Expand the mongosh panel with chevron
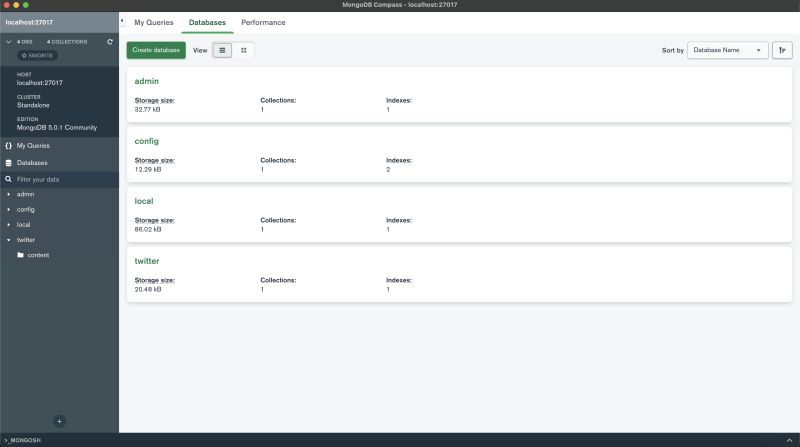This screenshot has width=800, height=447. (789, 440)
